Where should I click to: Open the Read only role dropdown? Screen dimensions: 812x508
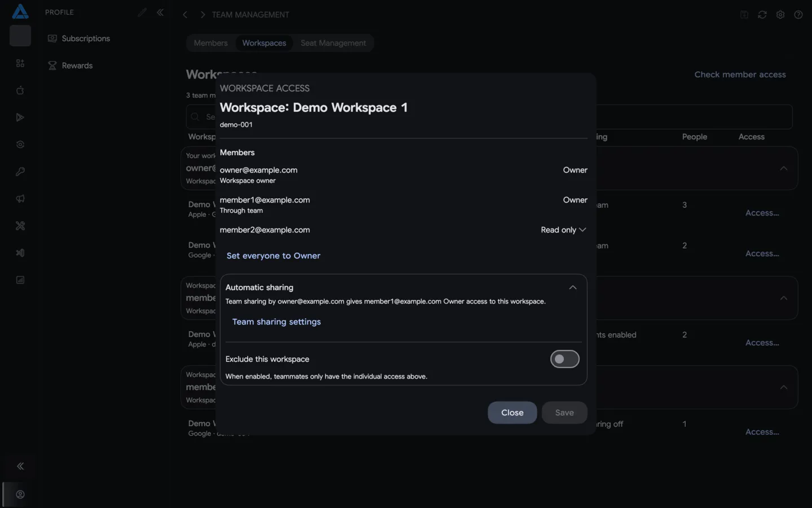tap(563, 230)
